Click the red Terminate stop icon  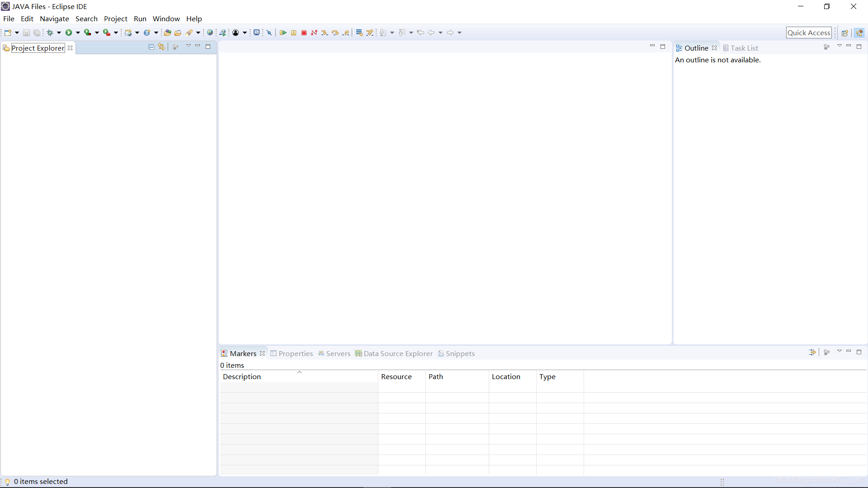[304, 33]
